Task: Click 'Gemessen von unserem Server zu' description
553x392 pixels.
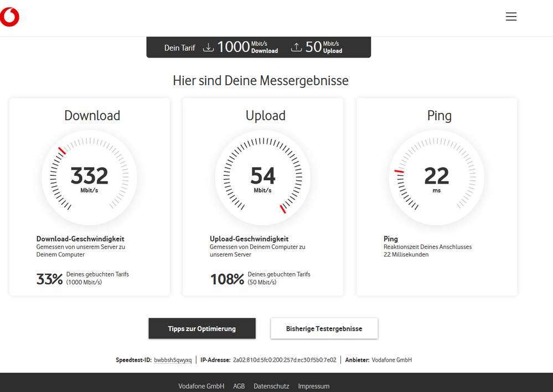Action: (80, 247)
